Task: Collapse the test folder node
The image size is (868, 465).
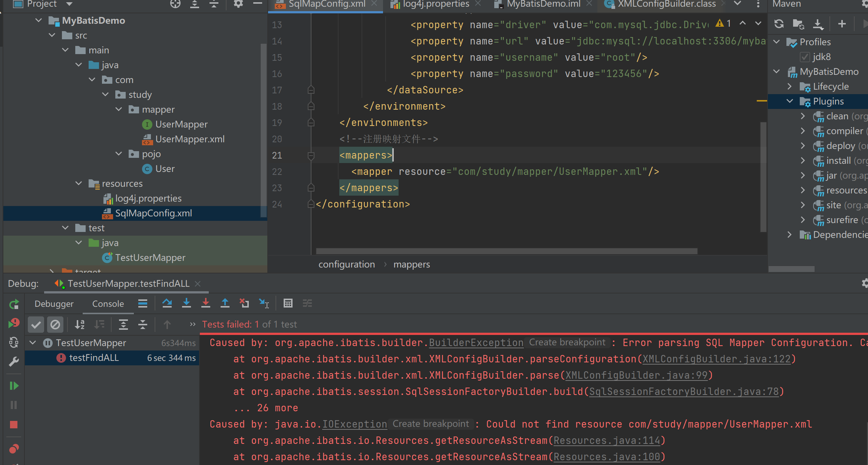Action: coord(65,227)
